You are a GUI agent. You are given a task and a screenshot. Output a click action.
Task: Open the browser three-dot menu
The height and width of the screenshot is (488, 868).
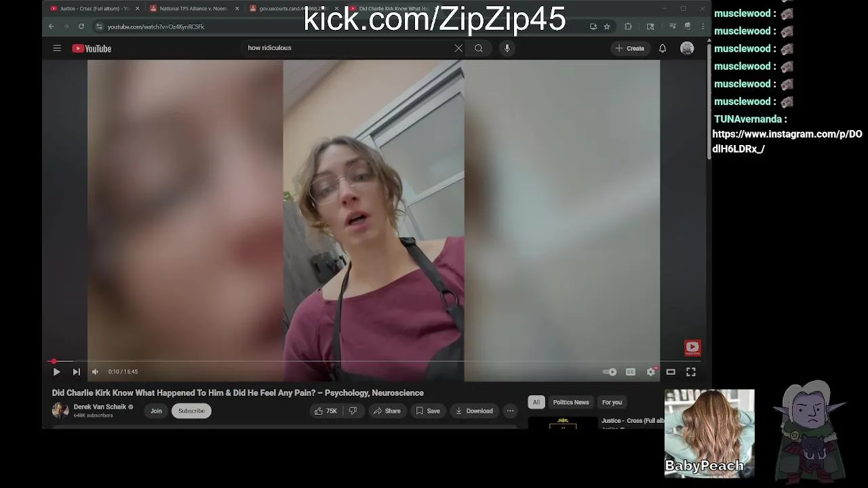coord(703,26)
